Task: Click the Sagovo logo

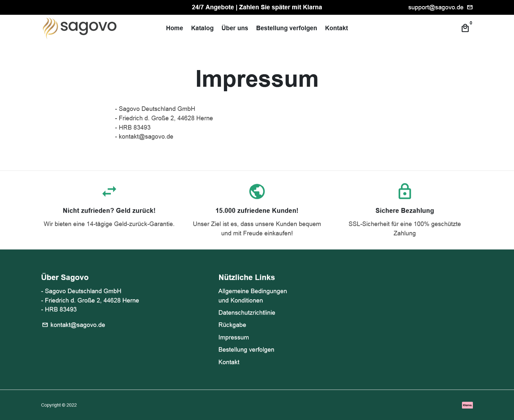Action: [80, 28]
